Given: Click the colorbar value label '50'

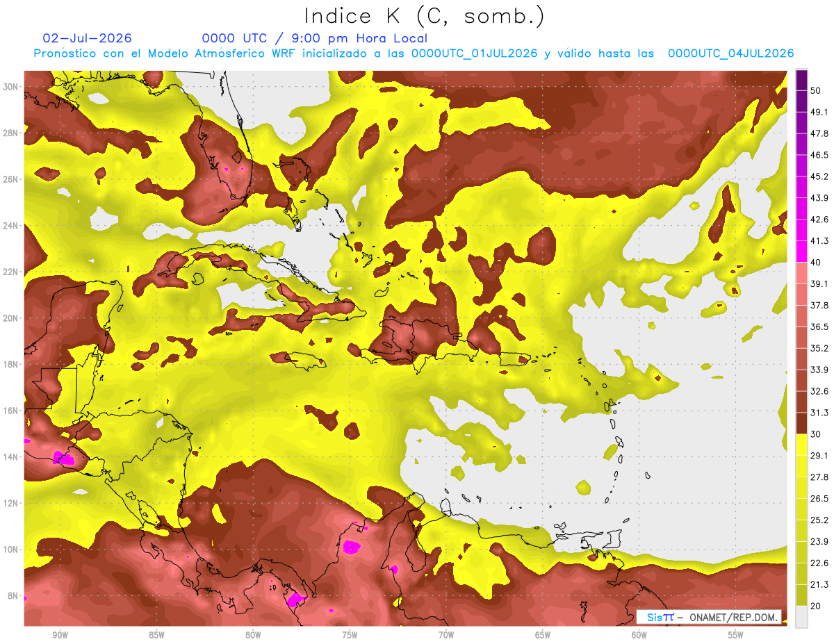Looking at the screenshot, I should [x=815, y=91].
